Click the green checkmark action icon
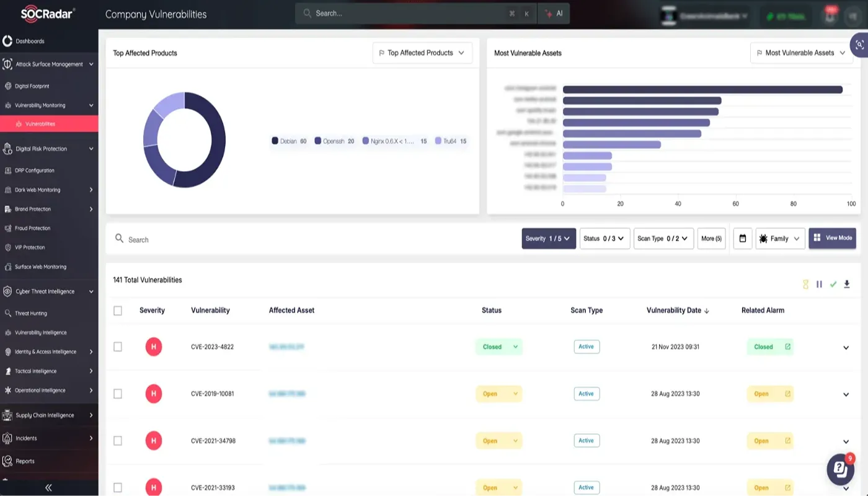Viewport: 868px width, 496px height. 833,284
